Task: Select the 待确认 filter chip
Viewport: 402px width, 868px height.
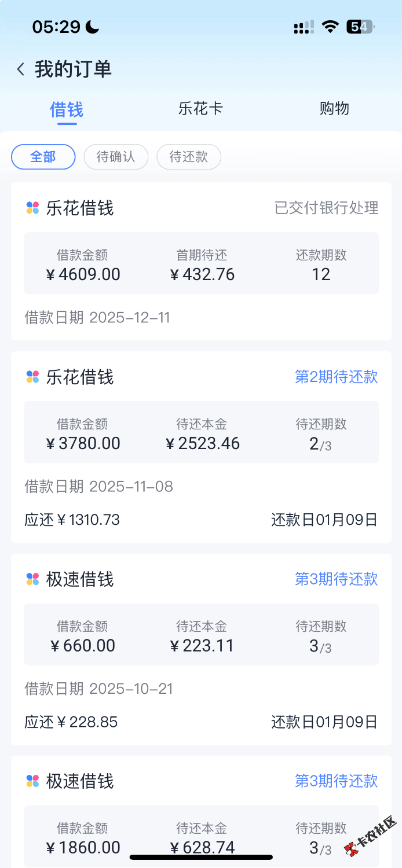Action: [116, 157]
